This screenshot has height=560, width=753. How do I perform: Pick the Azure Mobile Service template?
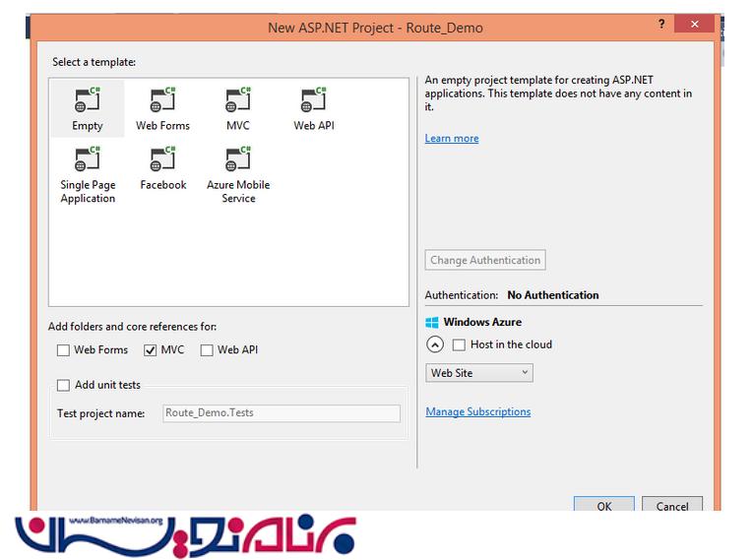tap(238, 160)
